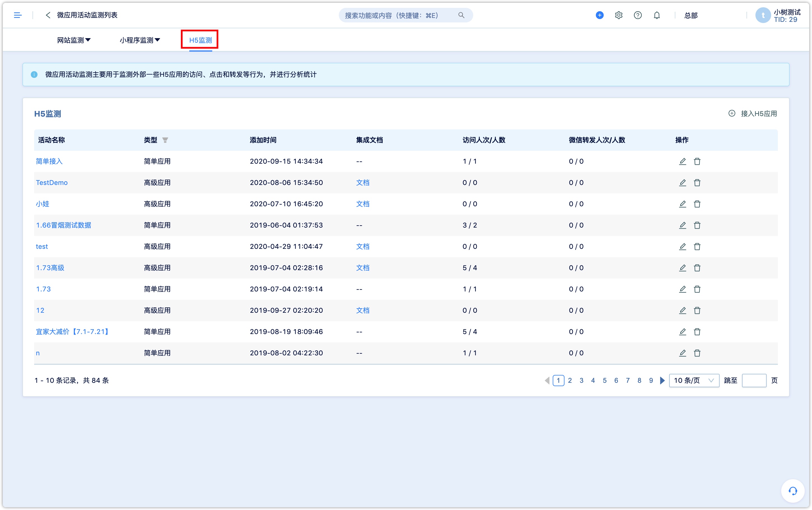This screenshot has width=812, height=510.
Task: Open the n activity link
Action: tap(38, 353)
